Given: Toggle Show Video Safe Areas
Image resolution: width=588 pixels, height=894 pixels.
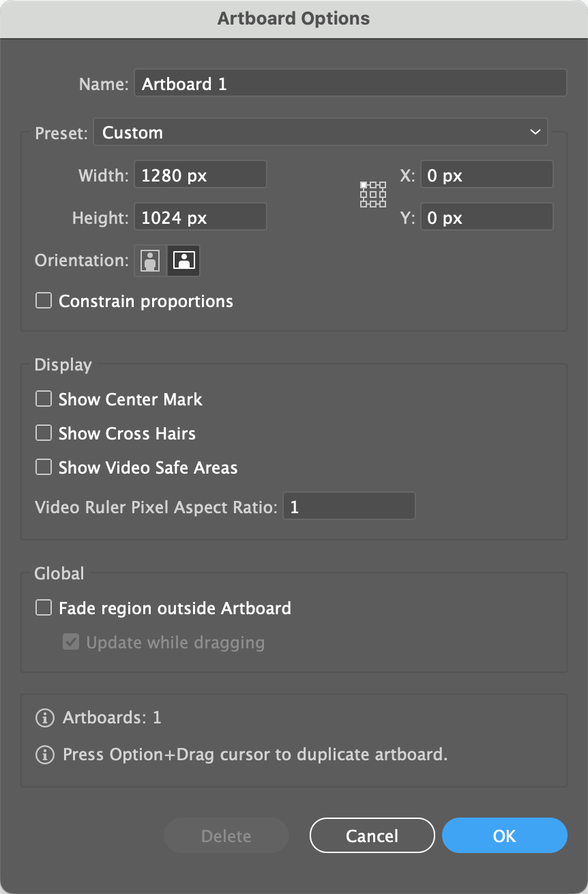Looking at the screenshot, I should coord(43,466).
